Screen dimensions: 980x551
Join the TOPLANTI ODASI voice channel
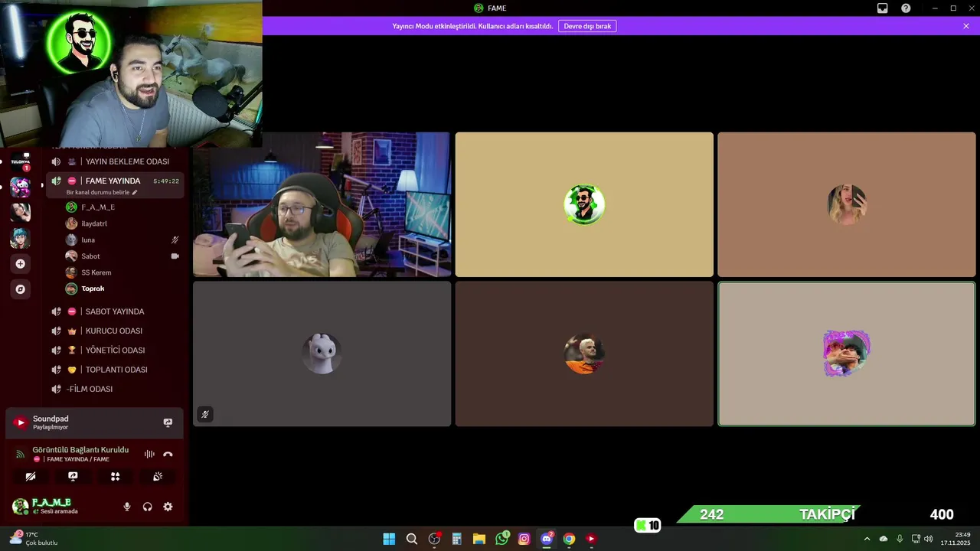[x=115, y=370]
